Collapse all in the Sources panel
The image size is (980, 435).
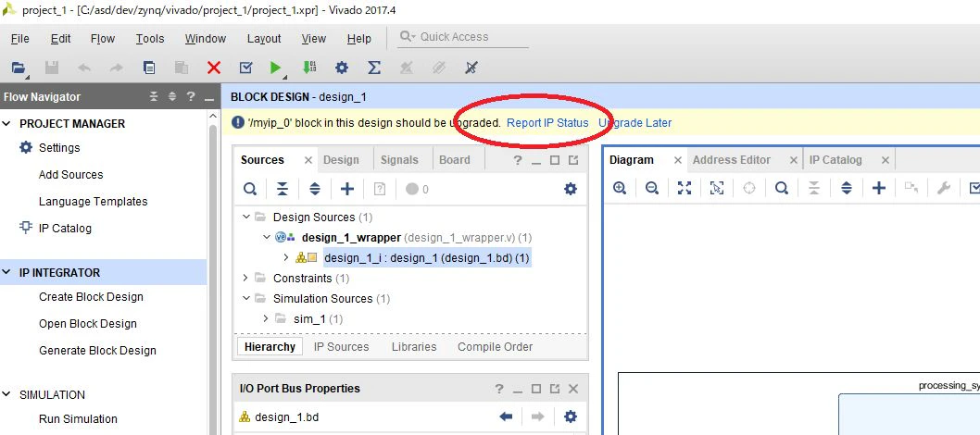[283, 189]
